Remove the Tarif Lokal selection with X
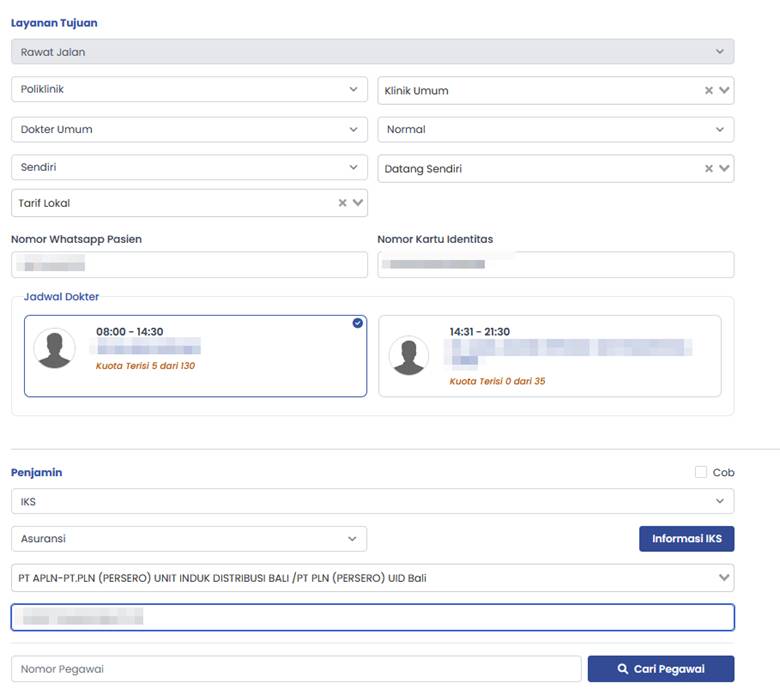780x689 pixels. click(342, 203)
